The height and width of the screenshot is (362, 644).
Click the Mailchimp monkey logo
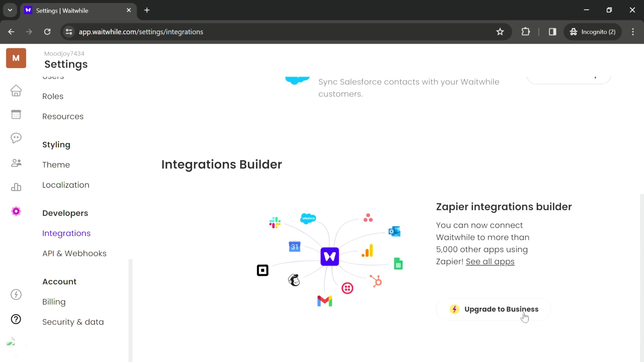point(294,280)
